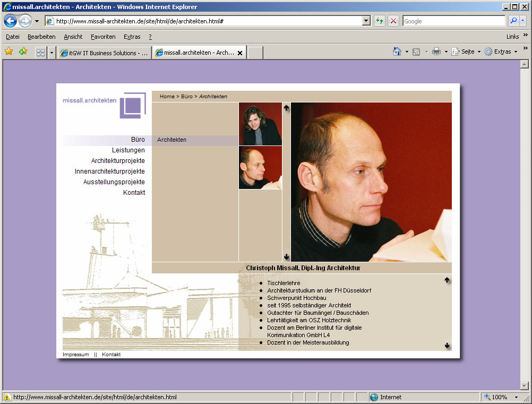
Task: Click the purple square logo graphic
Action: click(133, 105)
